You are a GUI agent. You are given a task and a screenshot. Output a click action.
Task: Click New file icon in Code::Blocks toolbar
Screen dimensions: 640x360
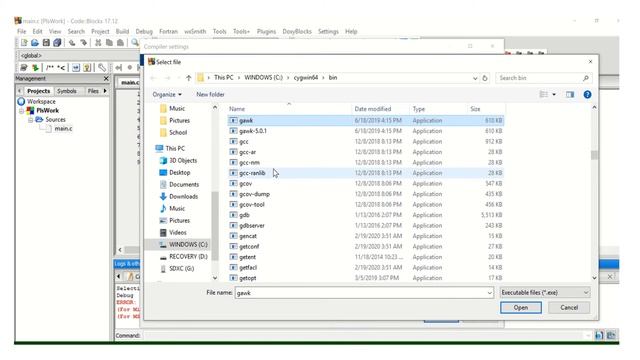point(24,42)
